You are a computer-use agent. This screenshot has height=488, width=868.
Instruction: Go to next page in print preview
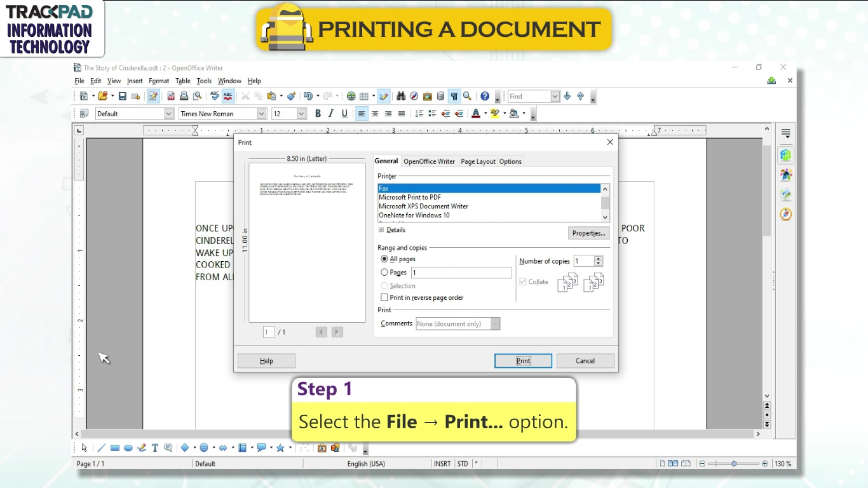(337, 332)
